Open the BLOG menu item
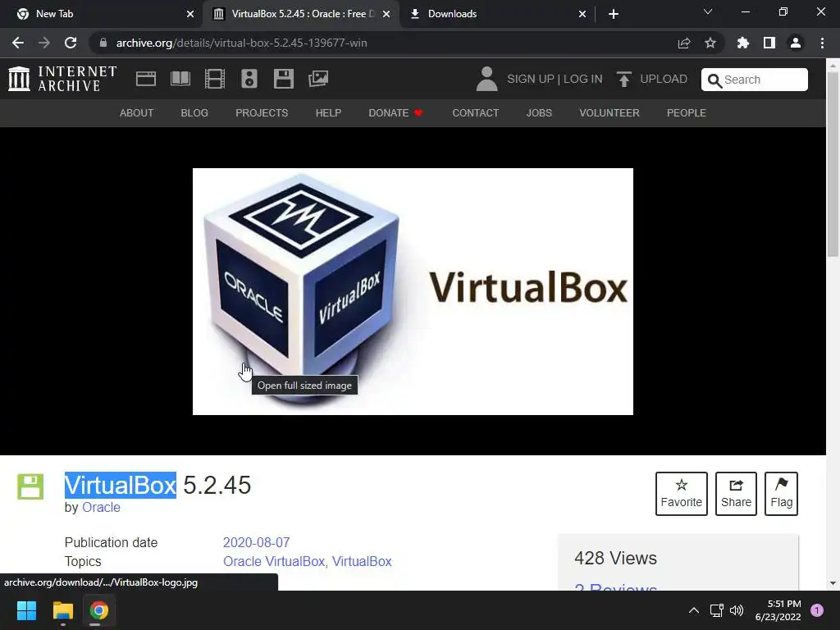Screen dimensions: 840x630 (x=194, y=113)
